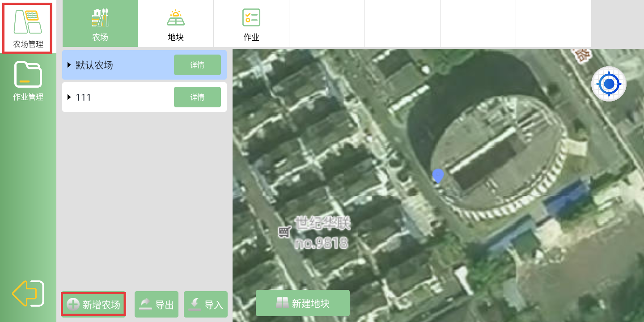Viewport: 644px width, 322px height.
Task: Switch to the 农场 tab
Action: 100,24
